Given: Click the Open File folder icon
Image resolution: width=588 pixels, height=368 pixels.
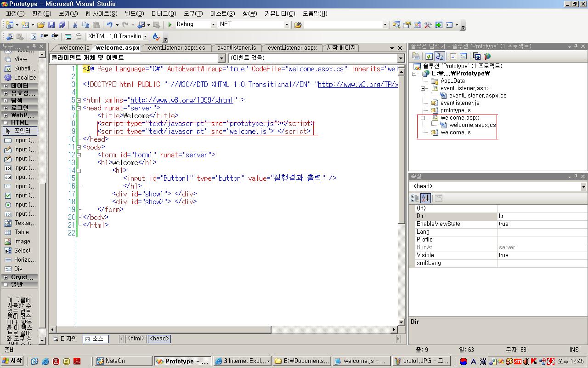Looking at the screenshot, I should [x=41, y=25].
